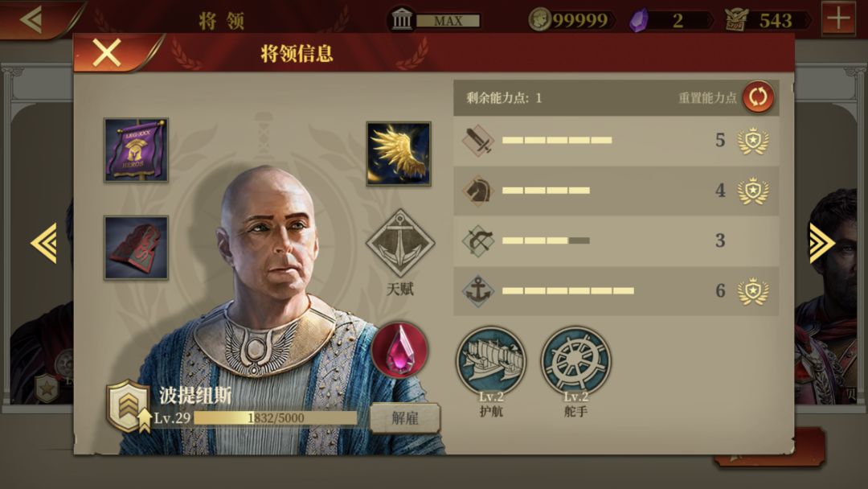Viewport: 868px width, 489px height.
Task: Click the experience bar showing 1832/5000
Action: pos(275,417)
